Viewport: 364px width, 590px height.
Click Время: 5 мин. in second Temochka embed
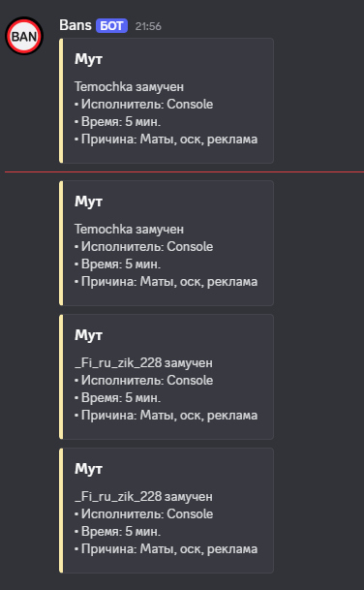point(117,264)
